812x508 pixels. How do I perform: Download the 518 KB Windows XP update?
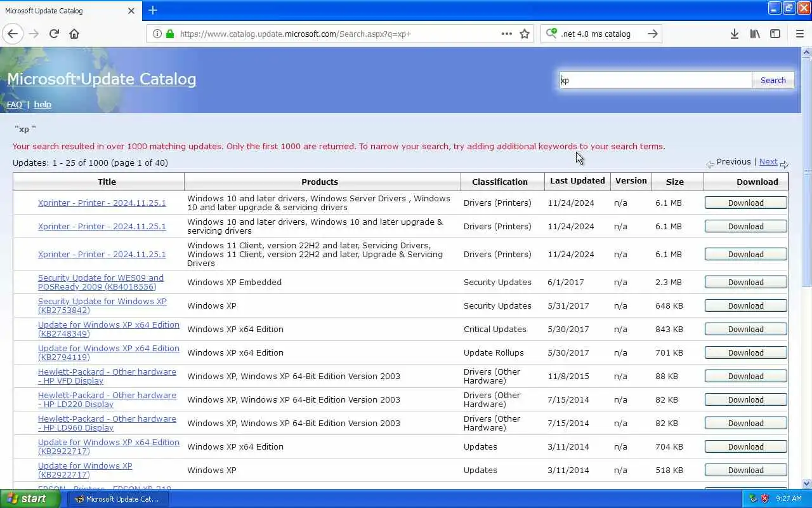click(746, 470)
